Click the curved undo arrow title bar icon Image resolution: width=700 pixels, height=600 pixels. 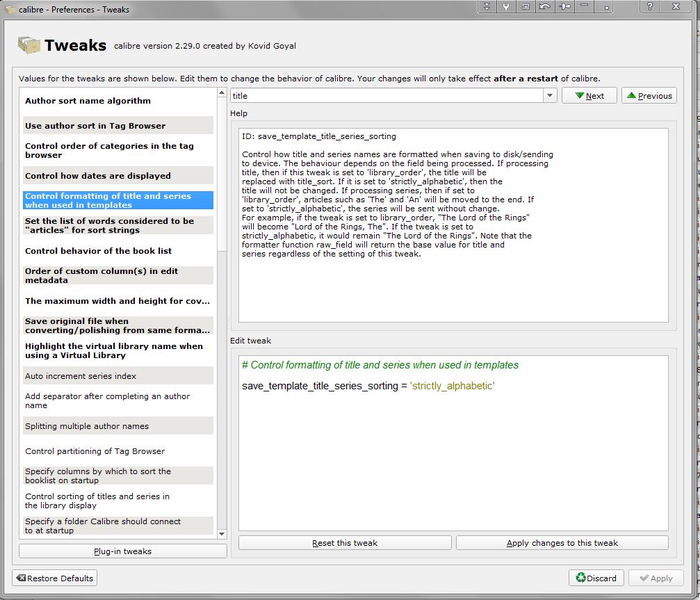tap(545, 6)
